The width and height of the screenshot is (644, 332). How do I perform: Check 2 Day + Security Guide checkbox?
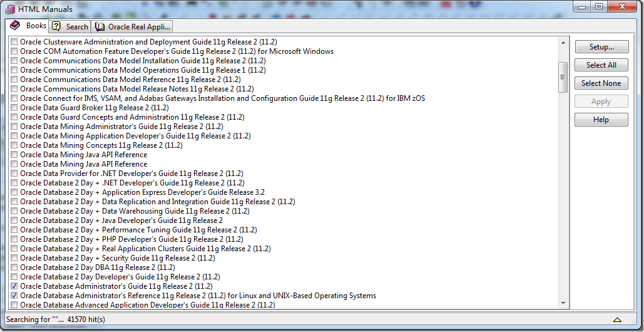click(14, 258)
